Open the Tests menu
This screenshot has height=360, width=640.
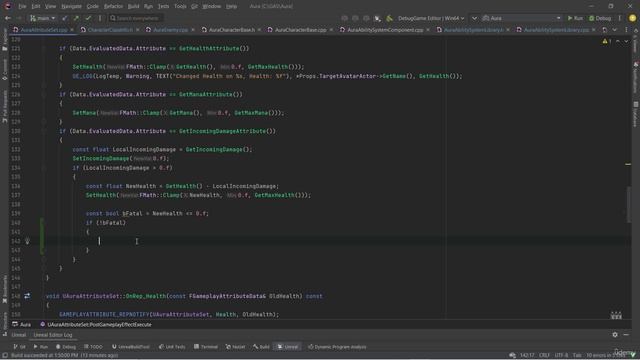click(163, 6)
